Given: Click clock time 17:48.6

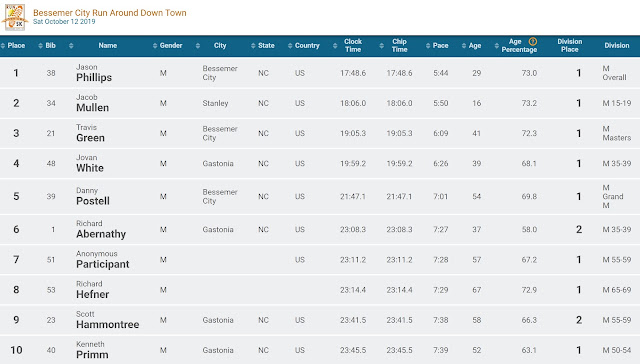Looking at the screenshot, I should tap(353, 73).
